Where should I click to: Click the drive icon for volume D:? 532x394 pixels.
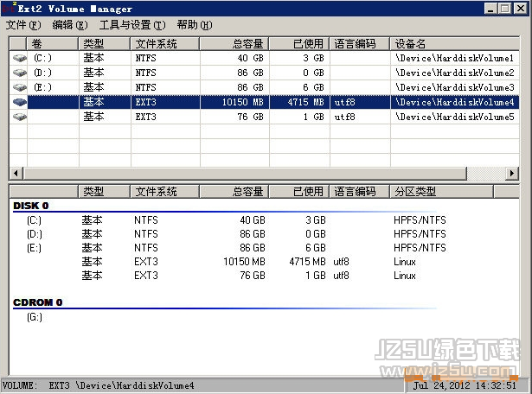point(20,73)
